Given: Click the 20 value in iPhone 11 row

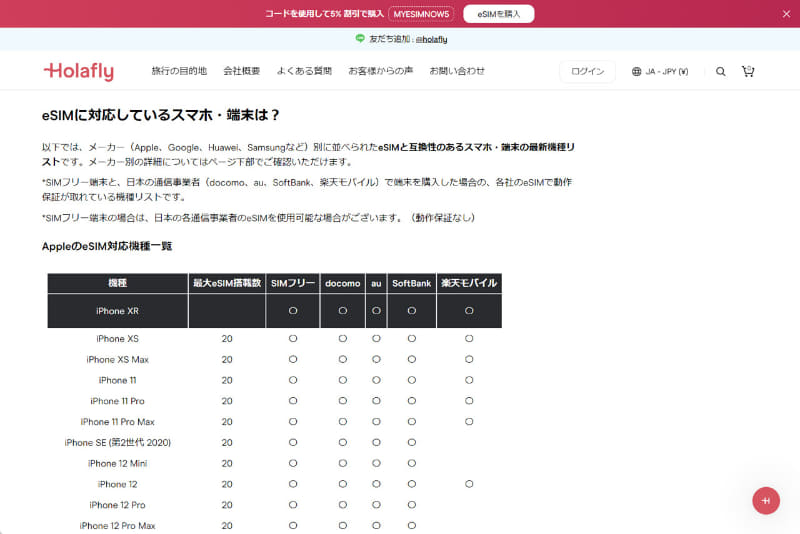Looking at the screenshot, I should pyautogui.click(x=227, y=380).
